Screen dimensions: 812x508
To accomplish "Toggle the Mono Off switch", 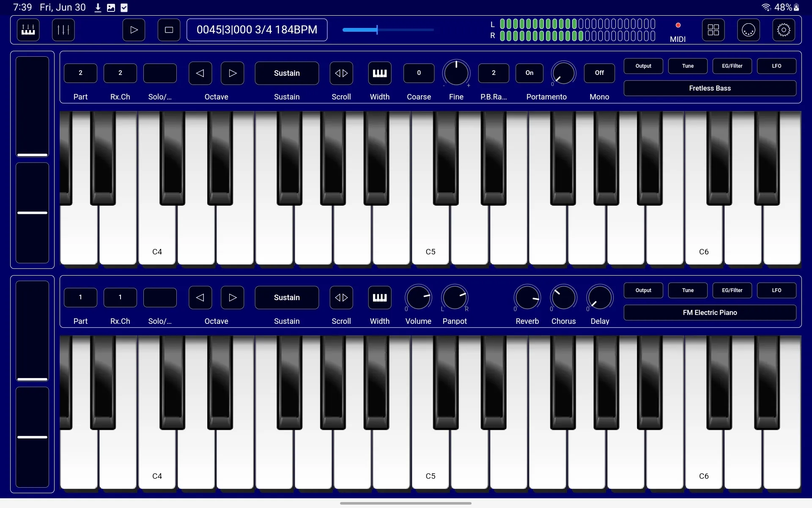I will coord(599,73).
